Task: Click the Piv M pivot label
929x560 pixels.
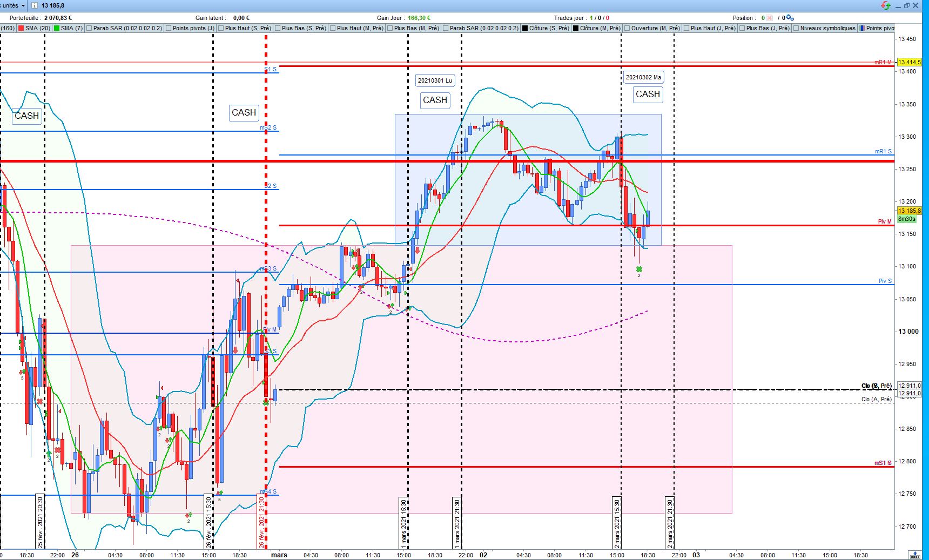Action: [x=885, y=222]
